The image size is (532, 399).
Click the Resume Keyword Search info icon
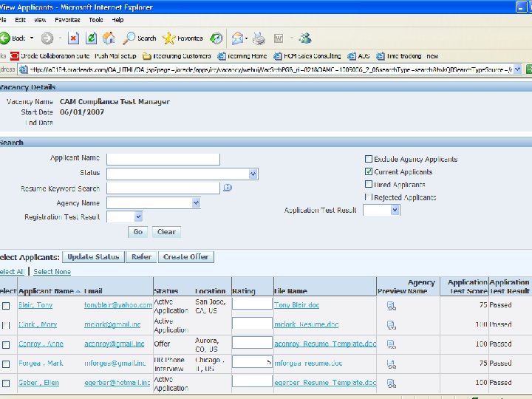(x=228, y=188)
